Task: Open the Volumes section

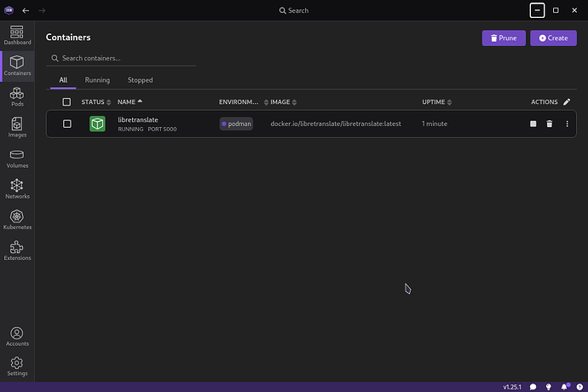Action: (17, 159)
